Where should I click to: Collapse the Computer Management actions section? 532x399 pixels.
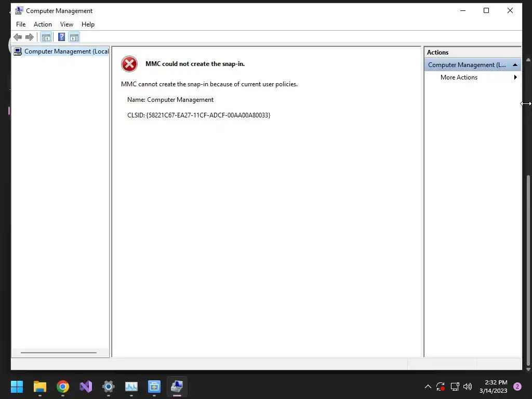point(515,65)
